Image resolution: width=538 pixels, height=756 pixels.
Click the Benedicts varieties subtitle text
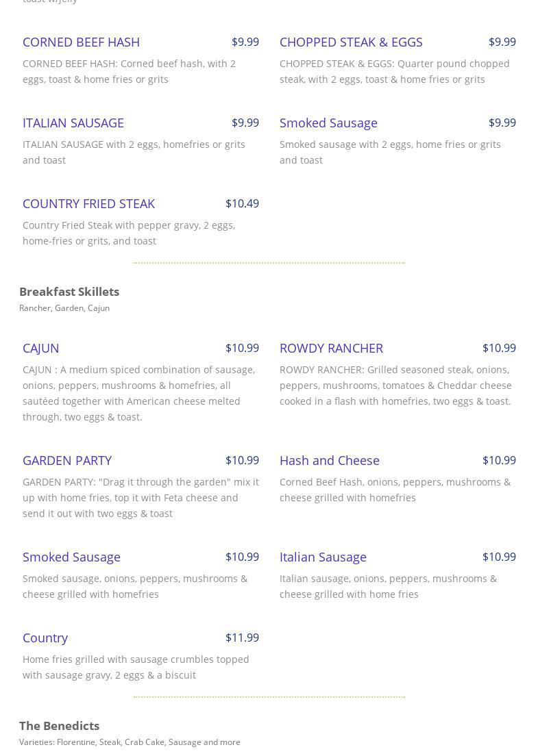coord(130,742)
